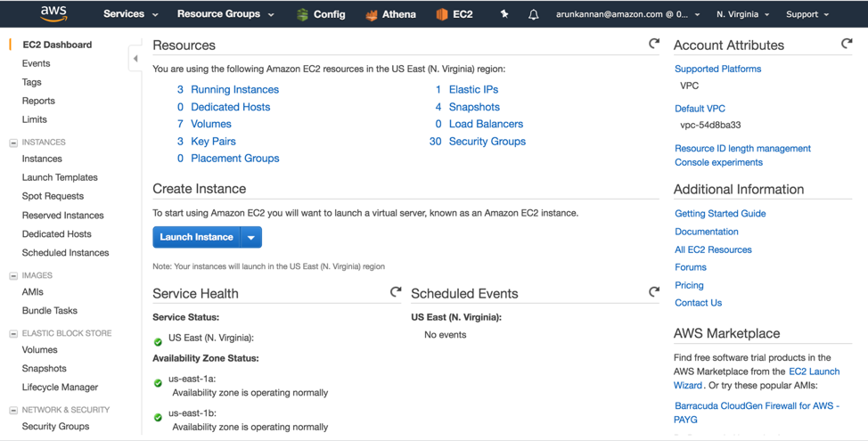This screenshot has width=868, height=441.
Task: Collapse the left navigation sidebar arrow
Action: pos(135,59)
